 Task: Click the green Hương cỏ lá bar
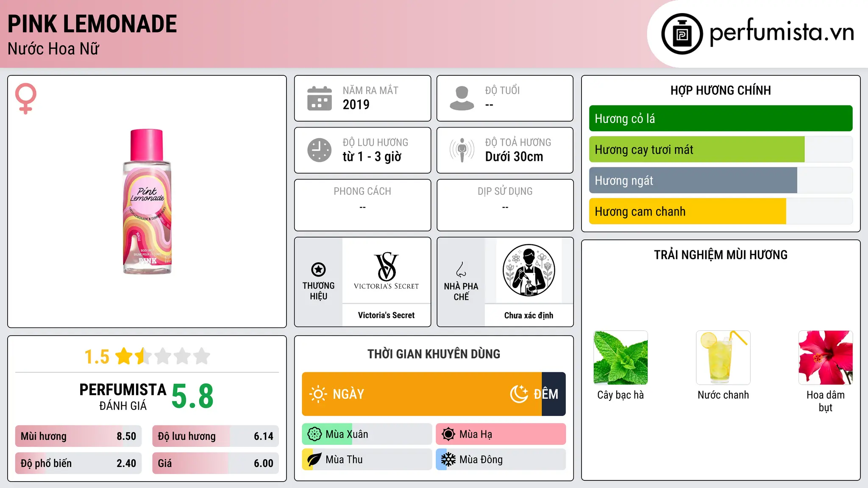pyautogui.click(x=721, y=119)
